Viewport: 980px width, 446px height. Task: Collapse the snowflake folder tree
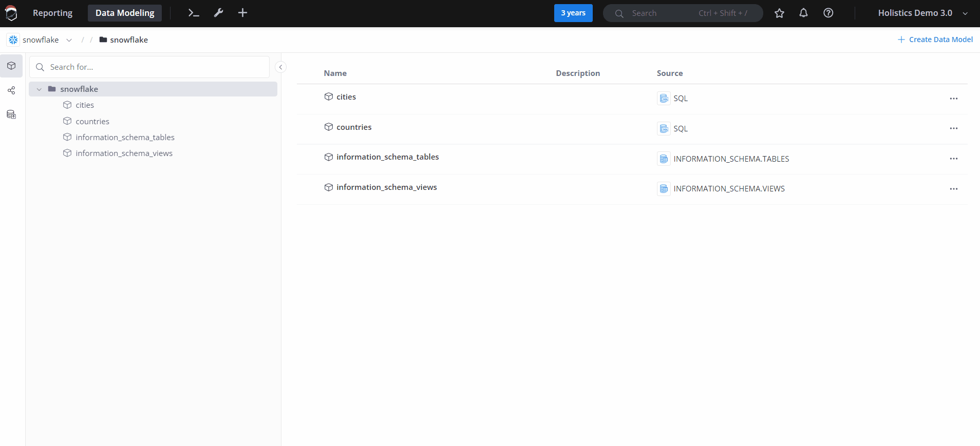pyautogui.click(x=39, y=89)
